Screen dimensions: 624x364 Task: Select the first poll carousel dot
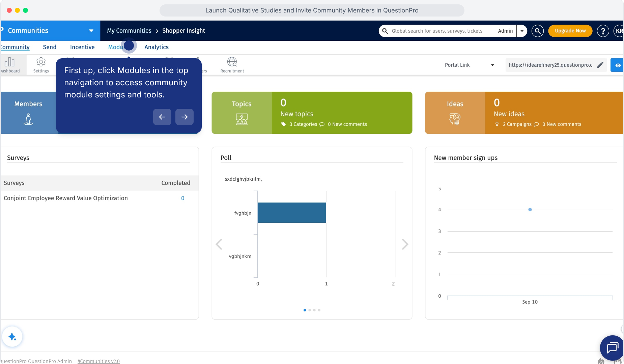coord(305,310)
